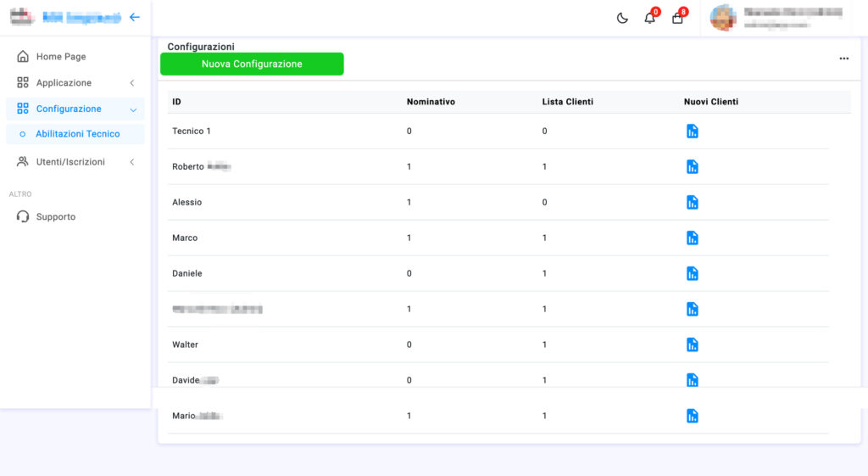Screen dimensions: 868x476
Task: Open the user profile avatar
Action: pyautogui.click(x=723, y=18)
